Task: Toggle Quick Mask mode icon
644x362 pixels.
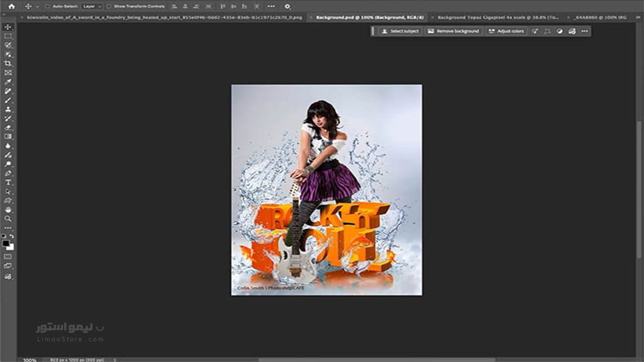Action: [8, 256]
